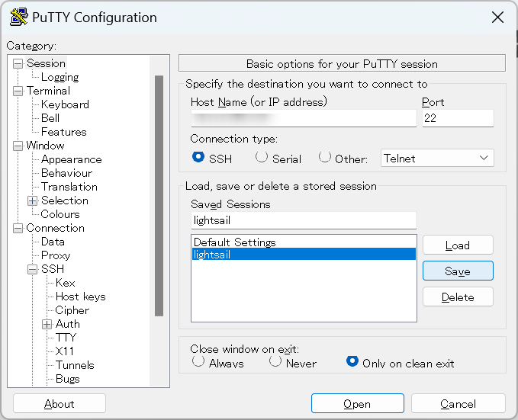Open the Colours category

point(60,214)
